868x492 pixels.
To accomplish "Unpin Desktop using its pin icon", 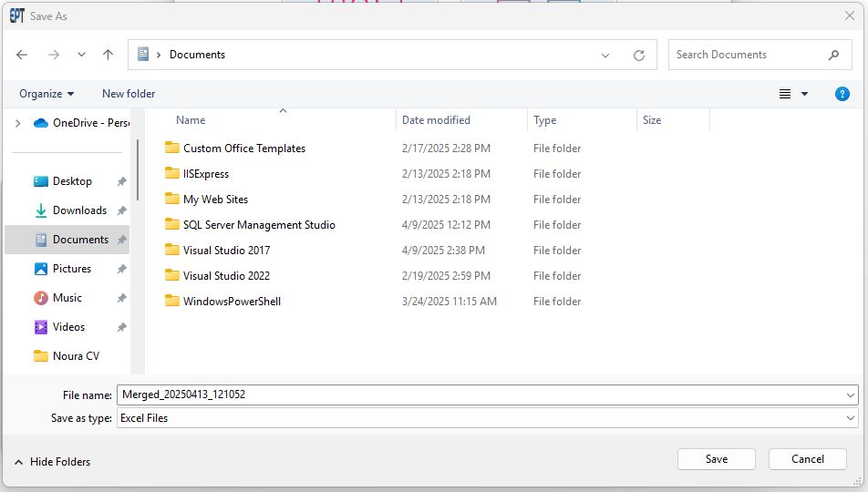I will click(122, 181).
